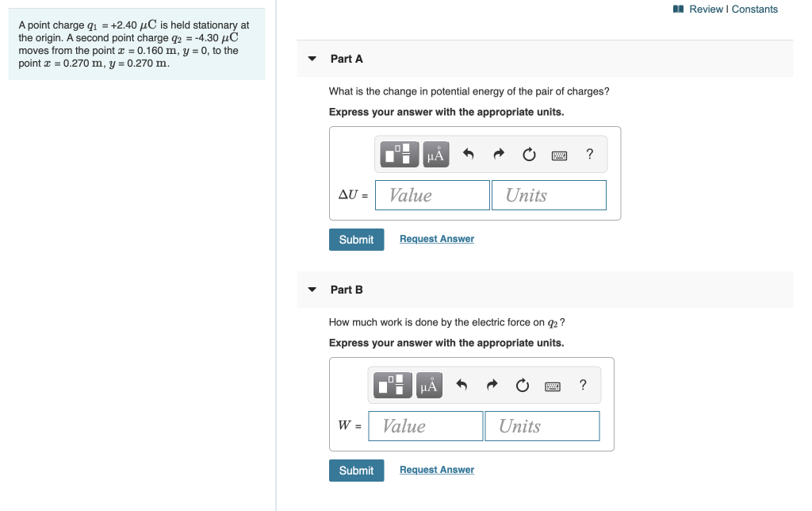Open the help question mark in Part B
The height and width of the screenshot is (511, 812).
click(583, 385)
